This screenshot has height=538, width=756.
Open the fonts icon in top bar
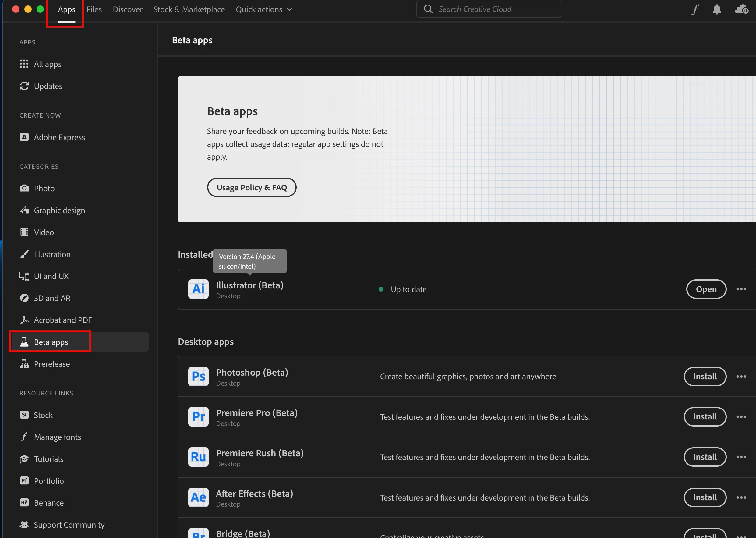point(695,9)
